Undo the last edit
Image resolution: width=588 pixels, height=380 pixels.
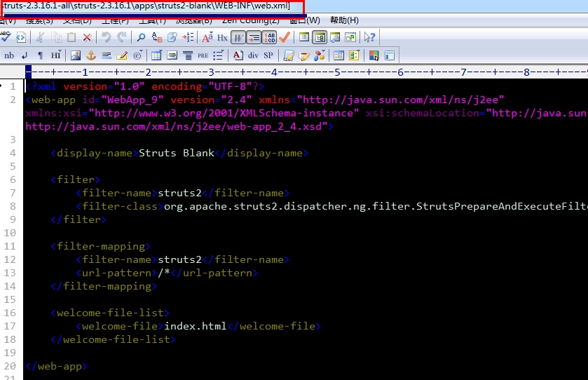click(x=107, y=37)
